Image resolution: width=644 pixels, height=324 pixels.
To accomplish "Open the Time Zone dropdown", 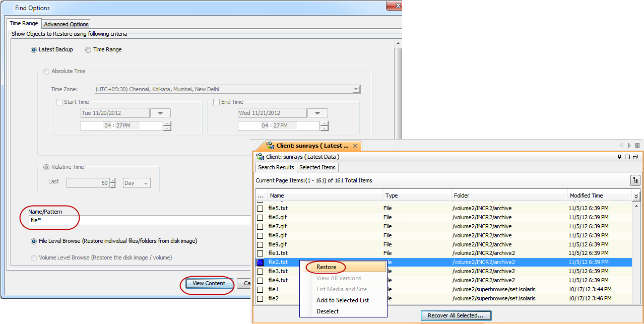I will click(356, 89).
